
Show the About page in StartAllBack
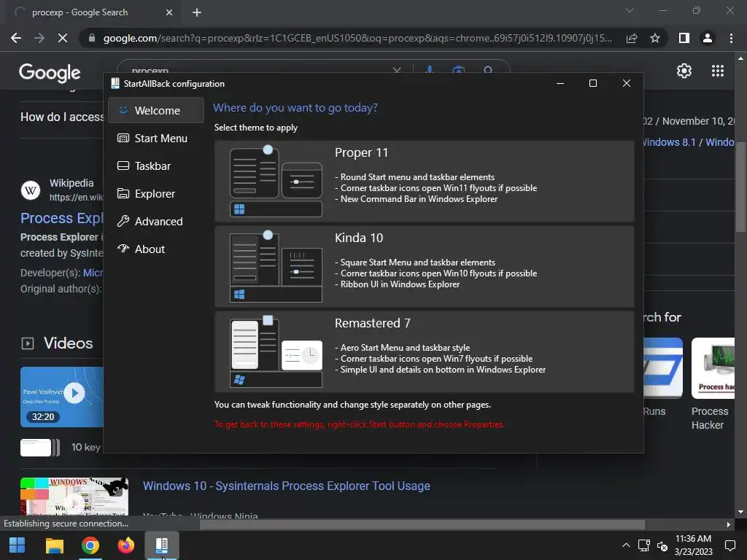point(156,249)
